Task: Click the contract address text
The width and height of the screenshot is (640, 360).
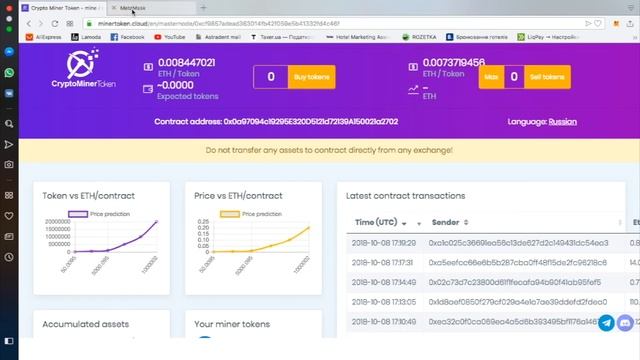Action: (276, 122)
